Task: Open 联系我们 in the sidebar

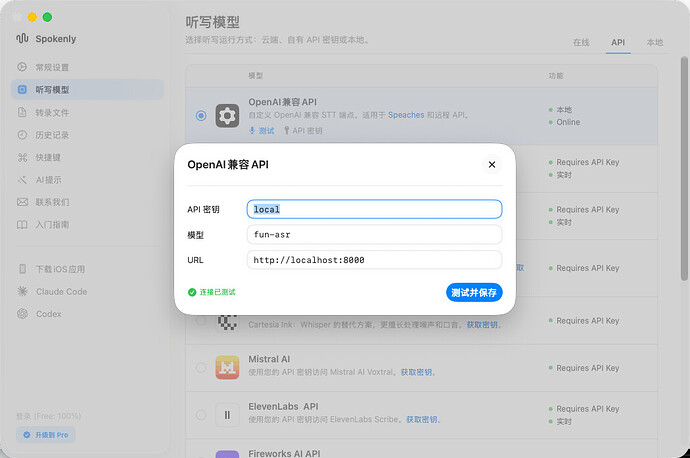Action: pyautogui.click(x=87, y=202)
